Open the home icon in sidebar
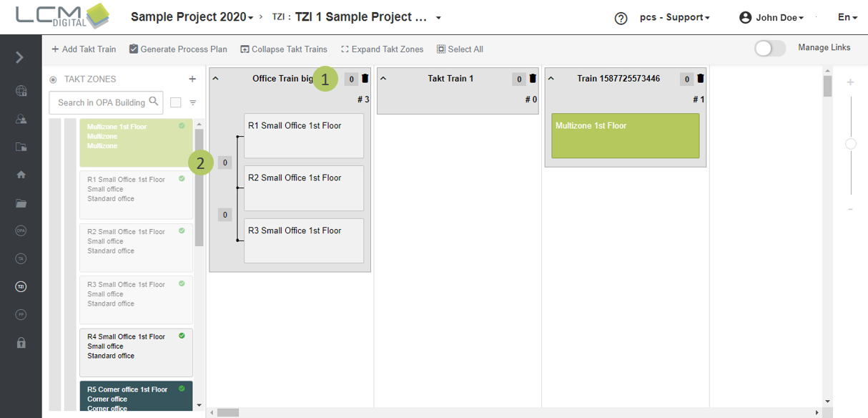 point(21,175)
